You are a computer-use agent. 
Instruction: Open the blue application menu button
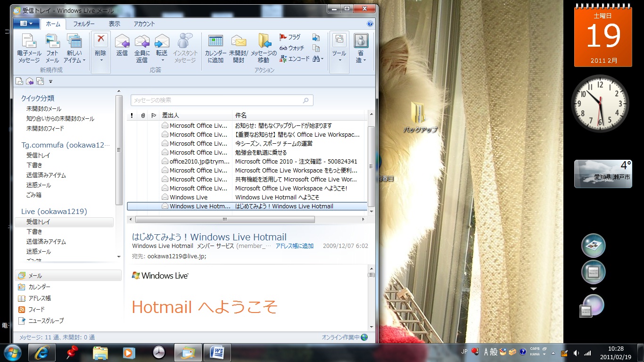click(x=26, y=24)
